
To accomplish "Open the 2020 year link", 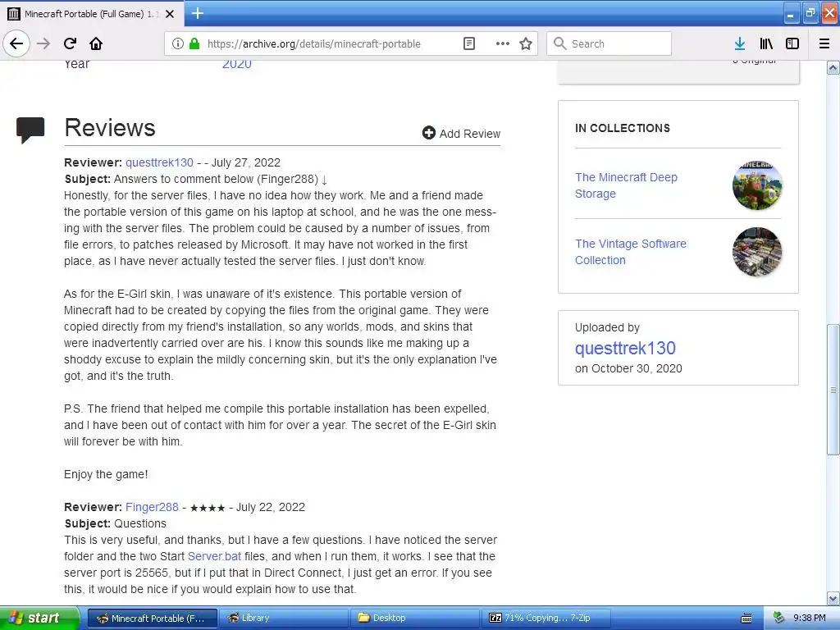I will pos(237,65).
